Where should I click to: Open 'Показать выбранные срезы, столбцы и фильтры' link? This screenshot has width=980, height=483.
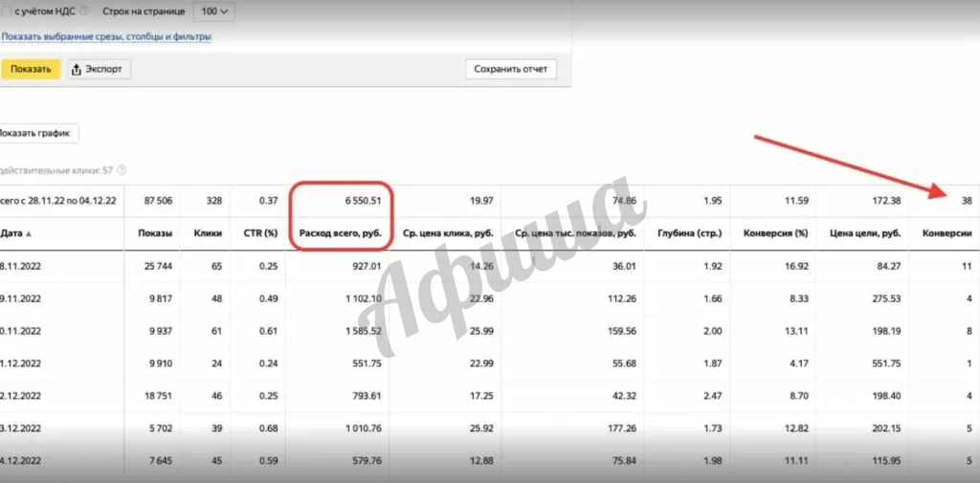click(x=106, y=37)
